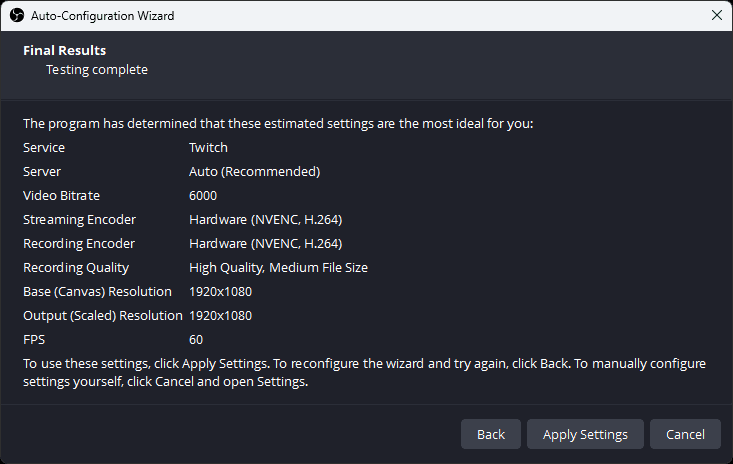Cancel the wizard

(685, 434)
